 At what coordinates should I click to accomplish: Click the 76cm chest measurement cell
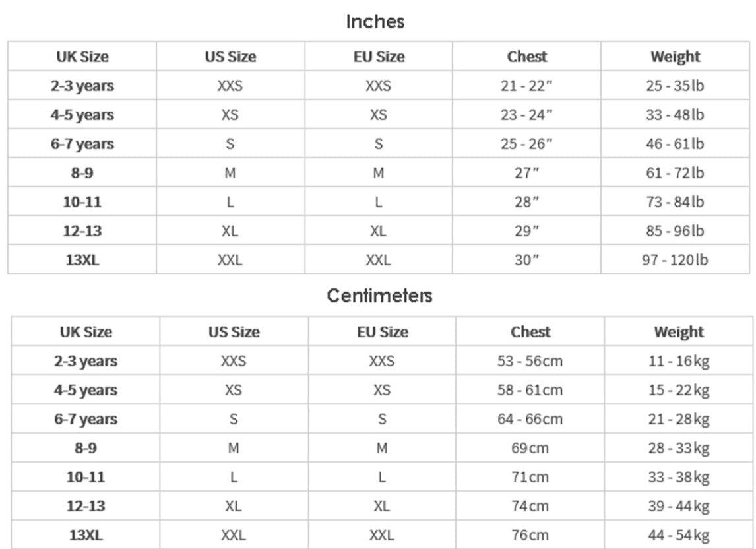click(x=530, y=535)
